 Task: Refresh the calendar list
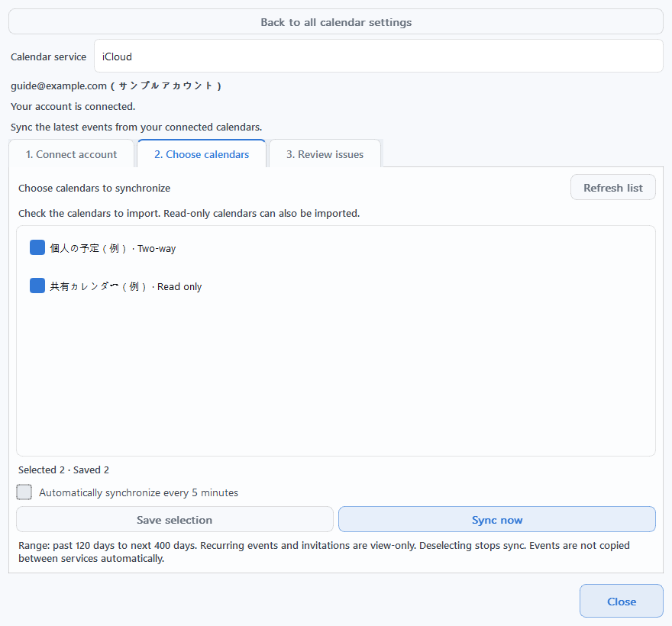pos(613,187)
